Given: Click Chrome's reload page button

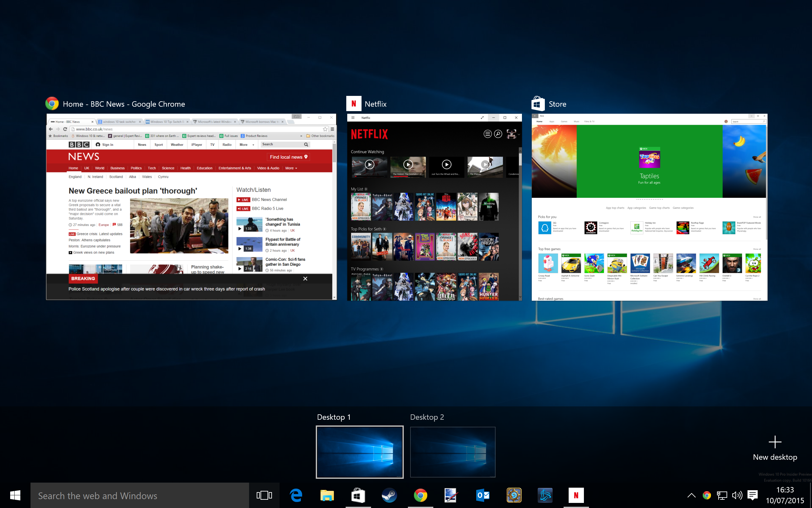Looking at the screenshot, I should point(65,129).
